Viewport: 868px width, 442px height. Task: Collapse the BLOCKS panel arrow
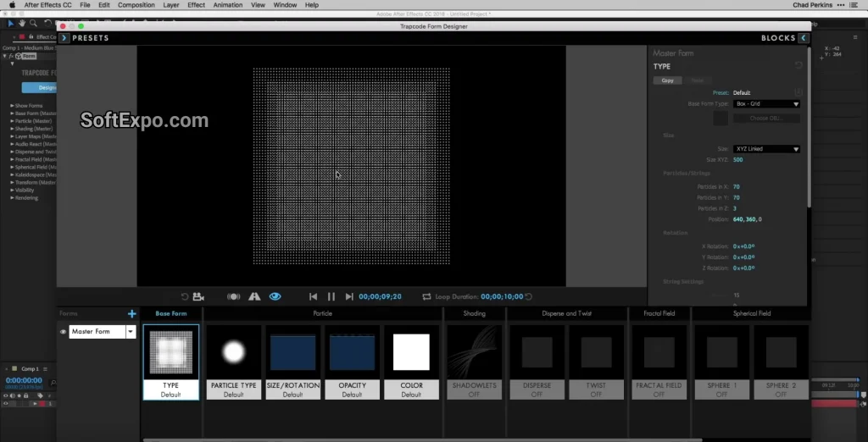click(803, 38)
